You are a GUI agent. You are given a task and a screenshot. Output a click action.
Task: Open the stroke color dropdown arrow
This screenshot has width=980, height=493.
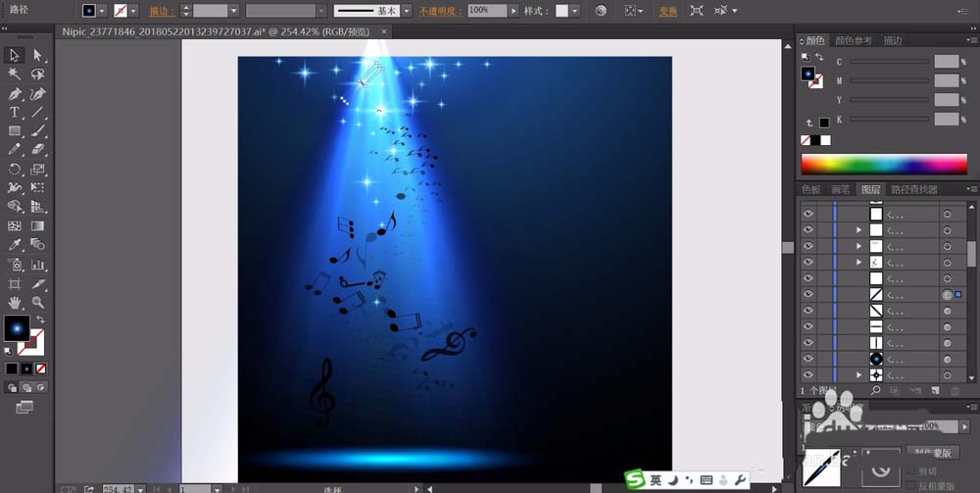pyautogui.click(x=133, y=11)
